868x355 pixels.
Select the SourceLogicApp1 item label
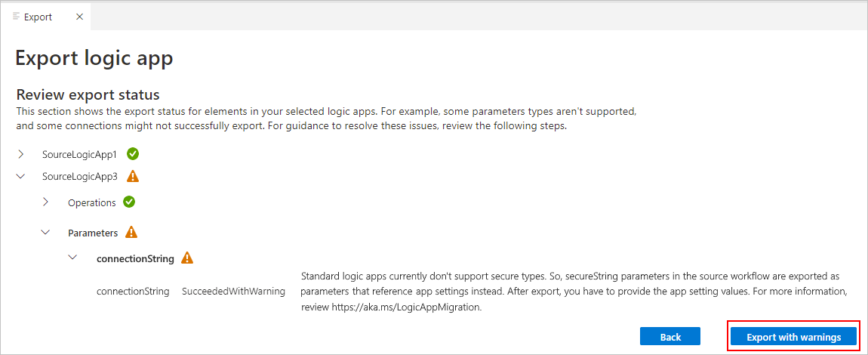(80, 155)
